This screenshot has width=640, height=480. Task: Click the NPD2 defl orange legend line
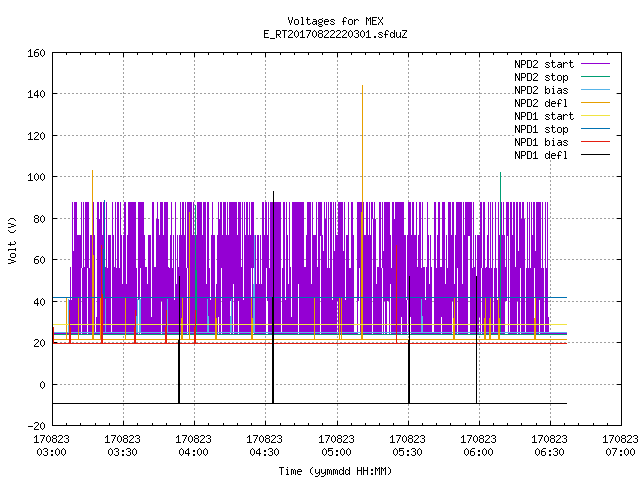coord(595,103)
